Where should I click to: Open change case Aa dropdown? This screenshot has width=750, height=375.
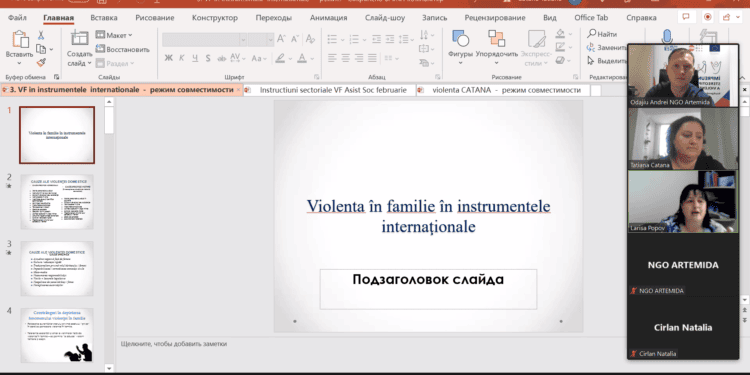259,58
